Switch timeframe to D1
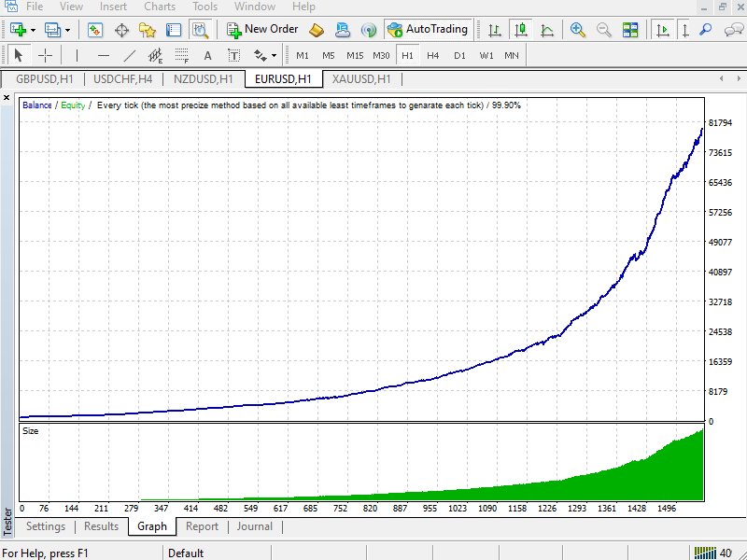Viewport: 747px width, 560px height. coord(460,55)
